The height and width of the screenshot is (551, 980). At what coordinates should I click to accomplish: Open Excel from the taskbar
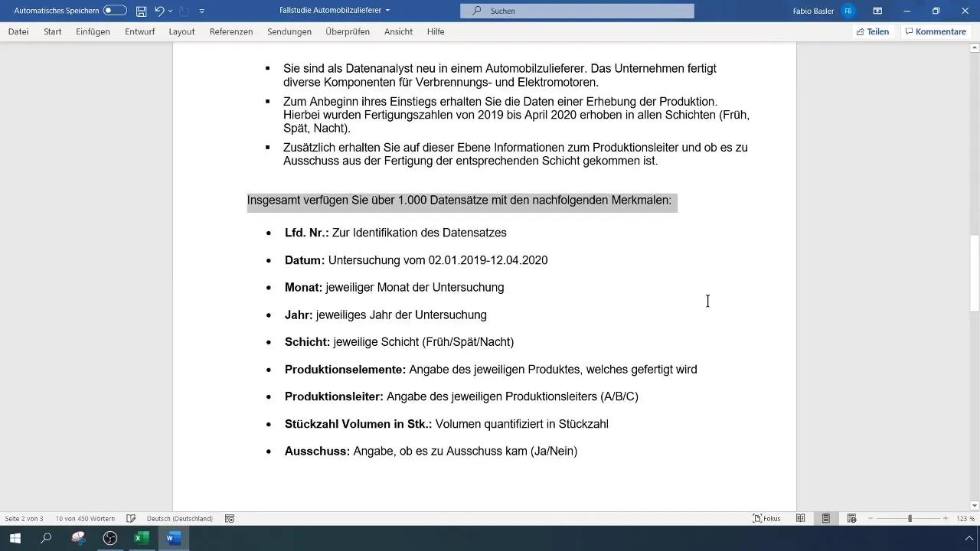tap(142, 538)
